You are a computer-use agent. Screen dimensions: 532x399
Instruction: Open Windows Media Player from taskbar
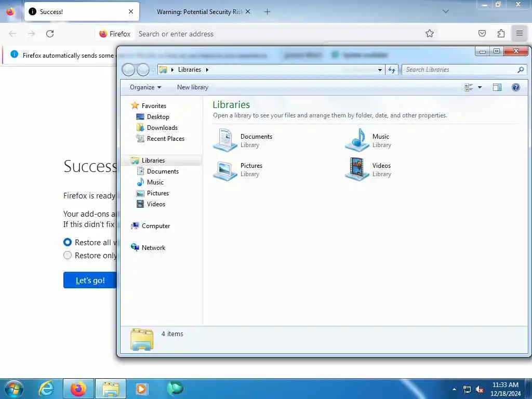(142, 389)
